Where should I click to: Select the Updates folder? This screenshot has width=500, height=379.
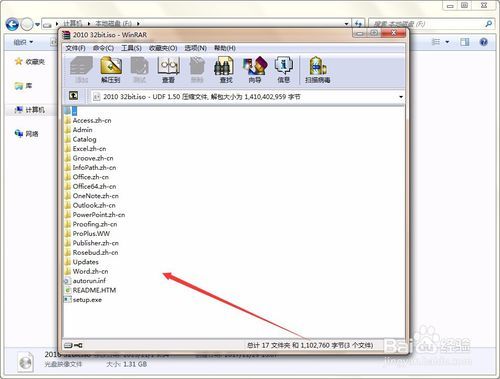click(x=82, y=262)
